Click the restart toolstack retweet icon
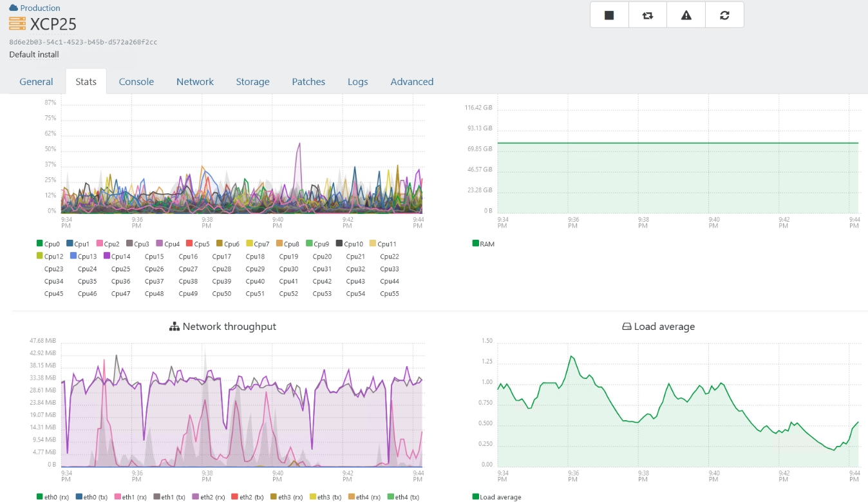This screenshot has width=868, height=502. click(648, 15)
